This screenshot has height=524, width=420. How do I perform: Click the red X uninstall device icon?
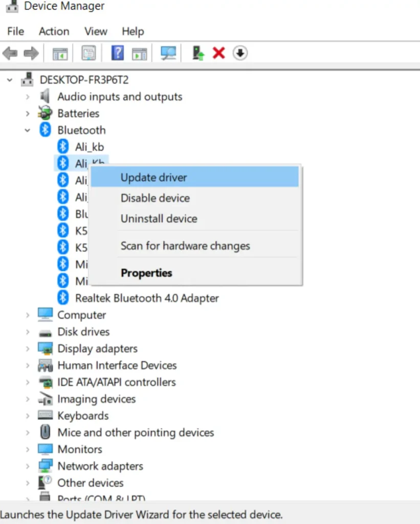219,53
